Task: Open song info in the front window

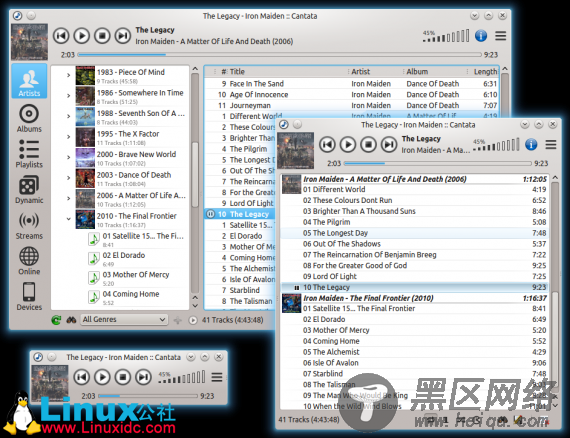Action: coord(531,144)
